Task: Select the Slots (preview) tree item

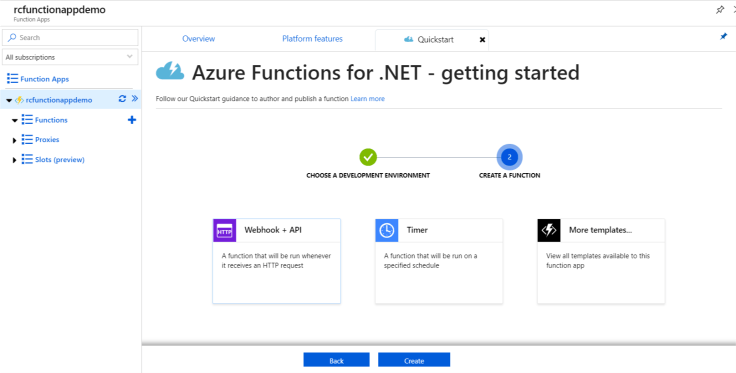Action: click(60, 160)
